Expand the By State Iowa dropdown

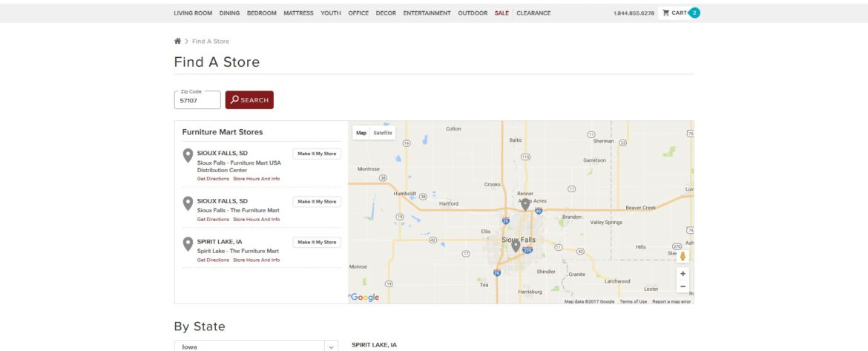(256, 347)
